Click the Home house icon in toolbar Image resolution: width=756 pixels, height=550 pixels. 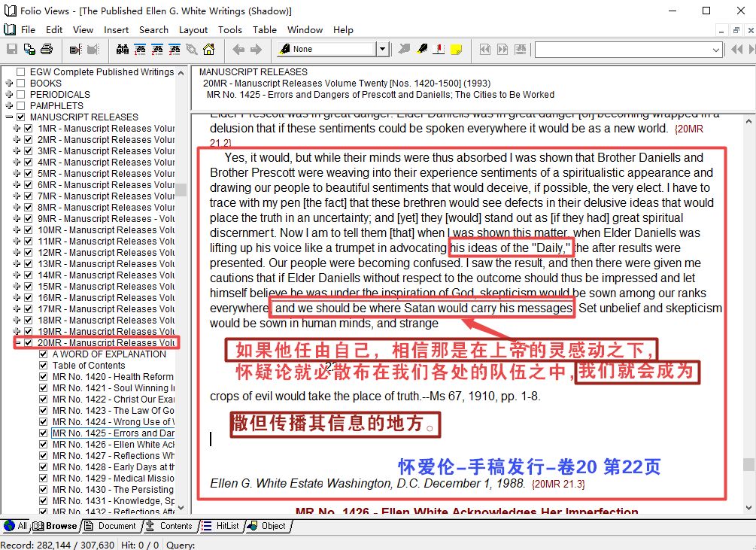click(x=208, y=50)
